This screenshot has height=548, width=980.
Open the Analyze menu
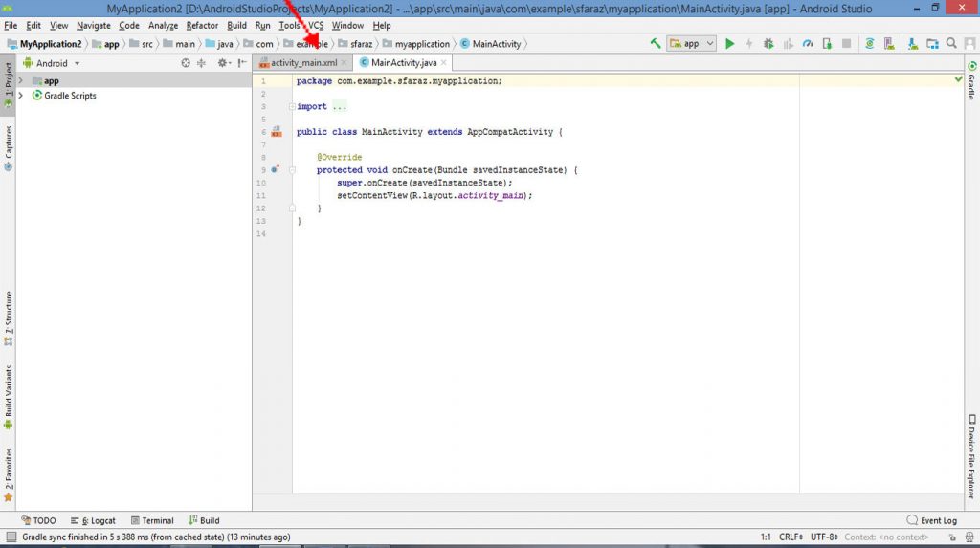(163, 26)
